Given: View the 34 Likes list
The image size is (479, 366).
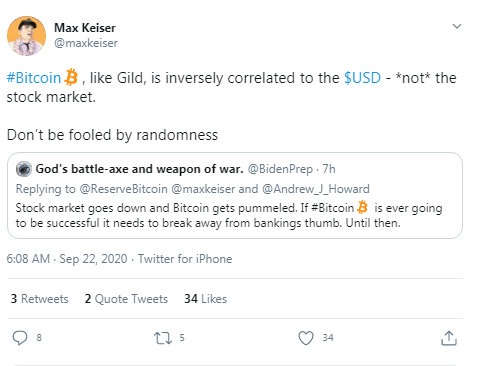Looking at the screenshot, I should 206,299.
